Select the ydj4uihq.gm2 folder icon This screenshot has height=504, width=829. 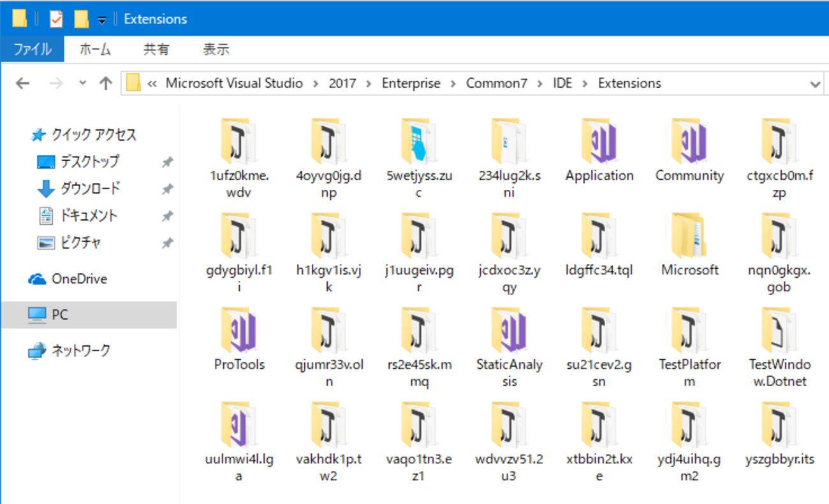coord(689,424)
